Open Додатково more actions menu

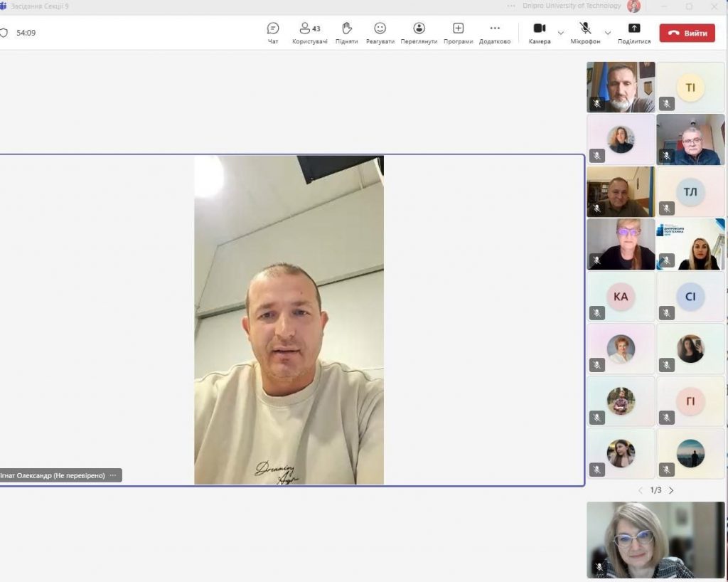(495, 33)
